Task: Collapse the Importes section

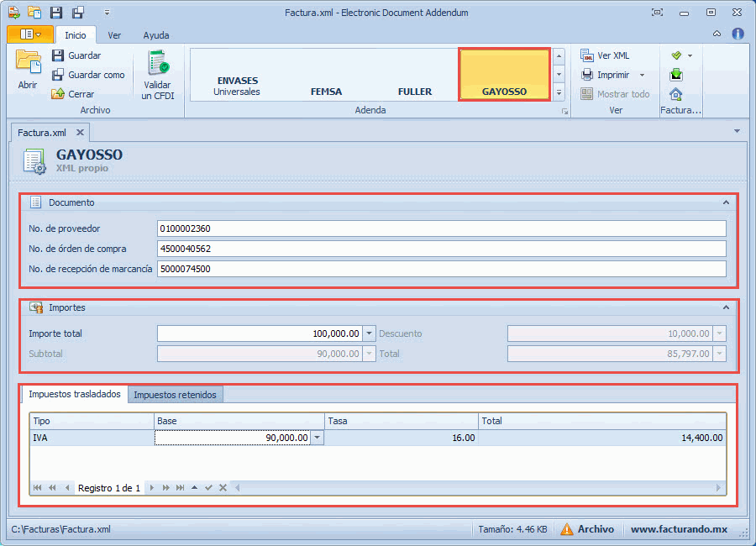Action: [x=726, y=307]
